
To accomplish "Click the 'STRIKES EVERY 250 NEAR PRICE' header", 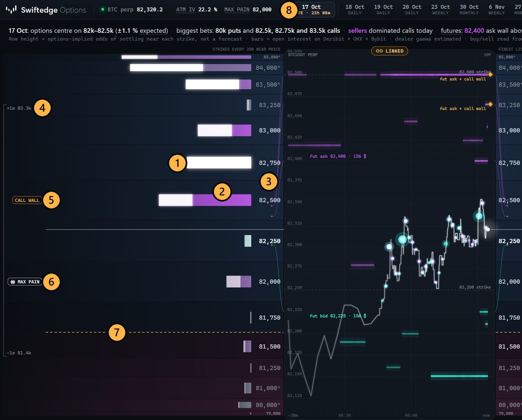I will pos(246,49).
